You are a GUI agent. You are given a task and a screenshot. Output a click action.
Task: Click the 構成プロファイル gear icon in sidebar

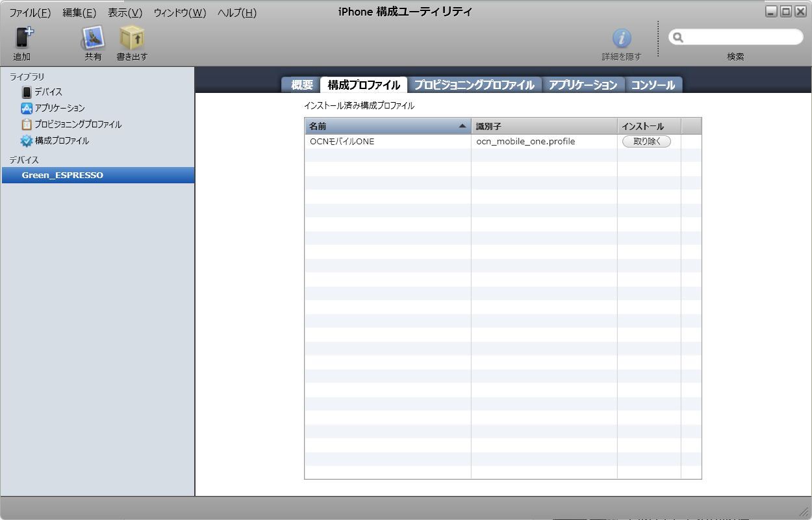(x=27, y=140)
